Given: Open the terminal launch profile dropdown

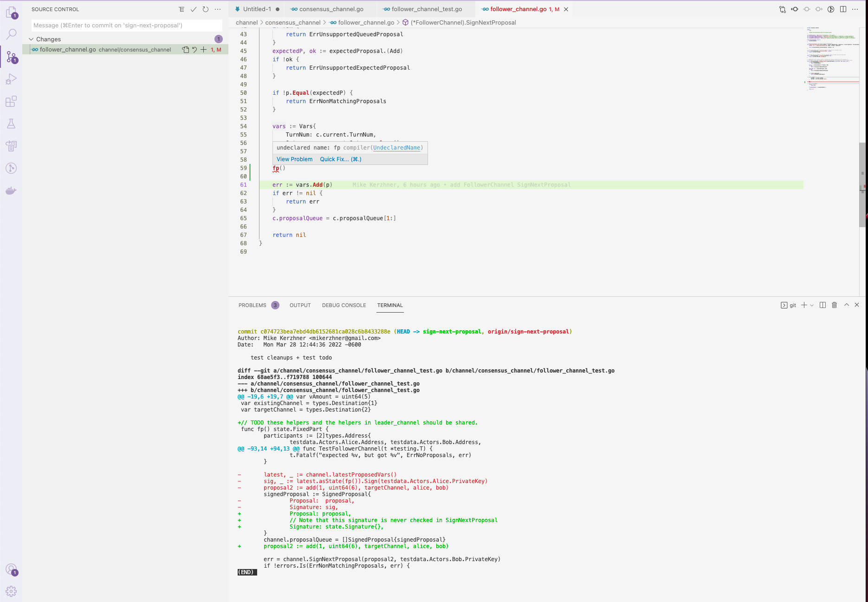Looking at the screenshot, I should [x=812, y=305].
